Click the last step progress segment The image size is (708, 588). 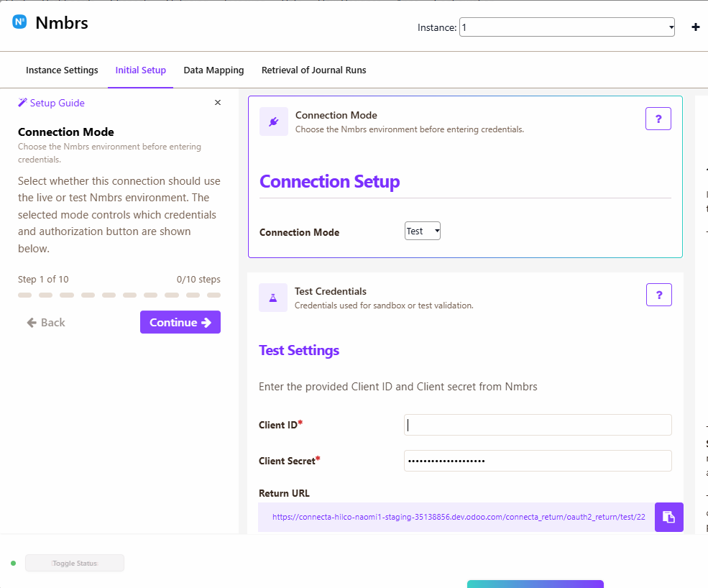click(213, 295)
